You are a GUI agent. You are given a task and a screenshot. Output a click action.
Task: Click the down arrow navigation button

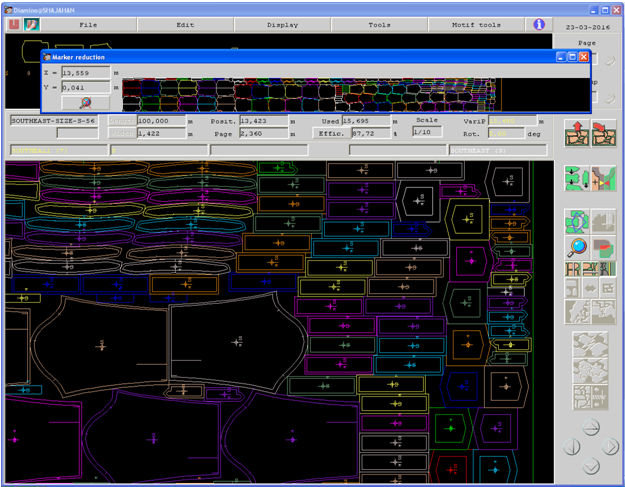[x=589, y=464]
